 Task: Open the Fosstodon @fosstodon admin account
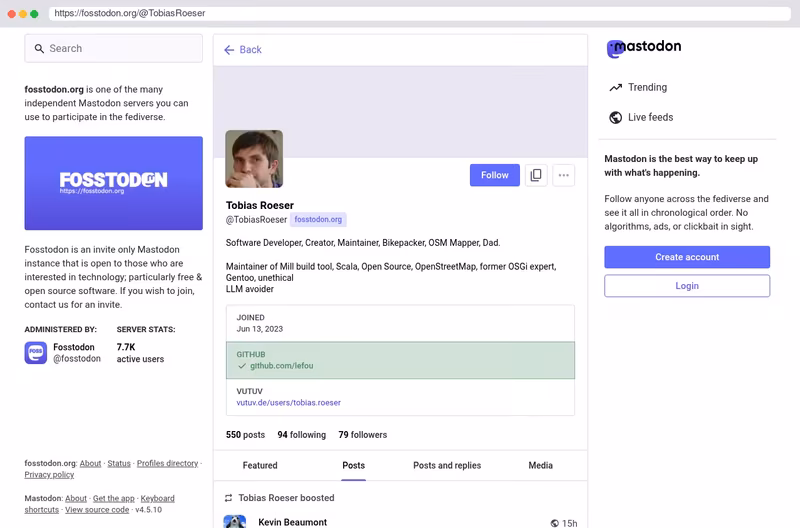pyautogui.click(x=63, y=353)
